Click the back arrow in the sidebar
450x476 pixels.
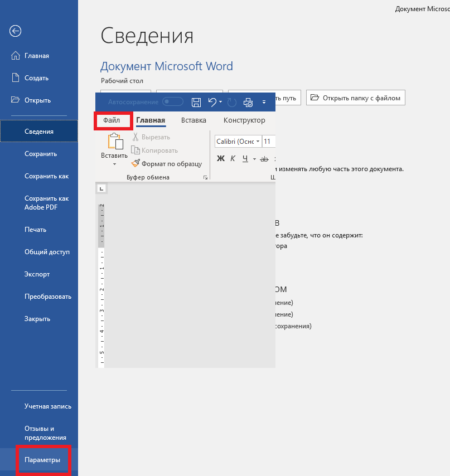pos(15,31)
